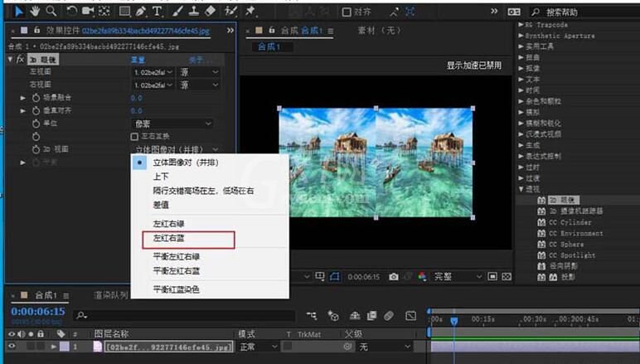This screenshot has height=364, width=640.
Task: Toggle stopwatch for 单位 property
Action: [x=36, y=124]
